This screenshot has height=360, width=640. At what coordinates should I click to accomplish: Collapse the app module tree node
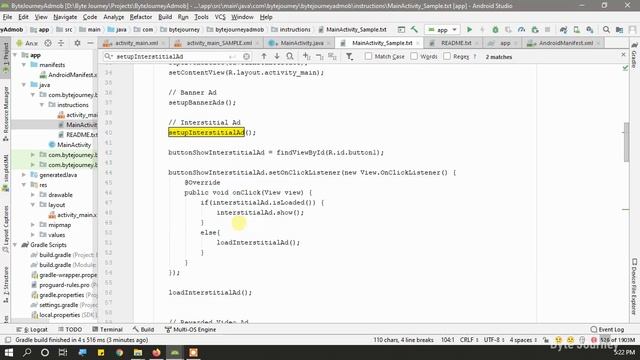pos(16,55)
